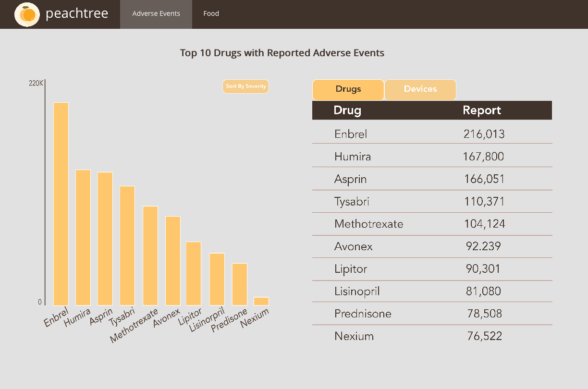
Task: Click the 216,013 report value
Action: pyautogui.click(x=484, y=134)
